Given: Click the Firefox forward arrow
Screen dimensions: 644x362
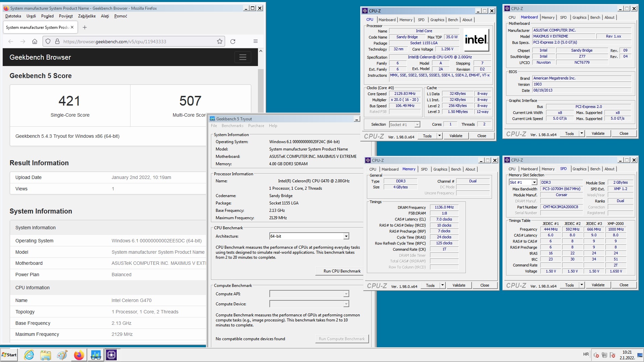Looking at the screenshot, I should pos(23,41).
